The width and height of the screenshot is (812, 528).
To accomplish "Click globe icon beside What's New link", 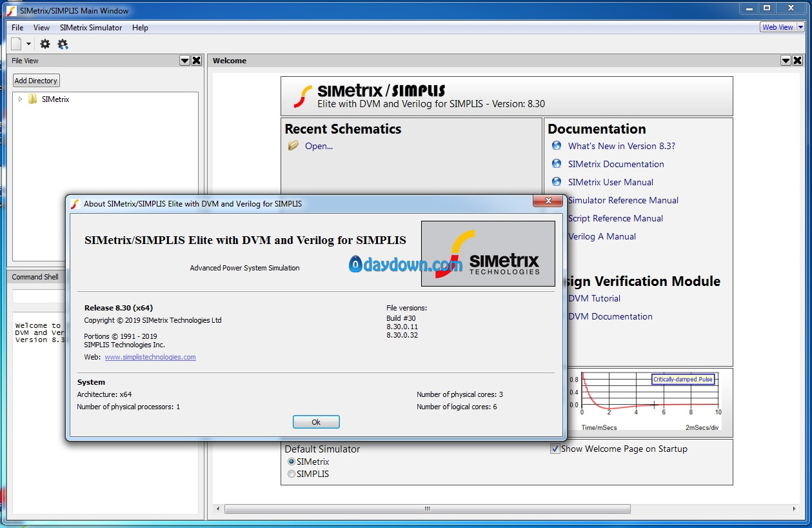I will click(x=557, y=146).
